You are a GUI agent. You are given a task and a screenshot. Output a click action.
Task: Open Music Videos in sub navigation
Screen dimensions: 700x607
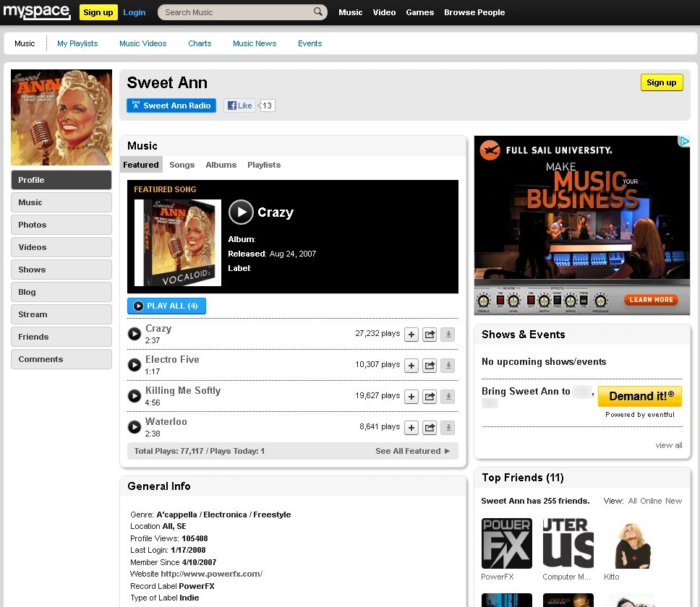tap(143, 43)
